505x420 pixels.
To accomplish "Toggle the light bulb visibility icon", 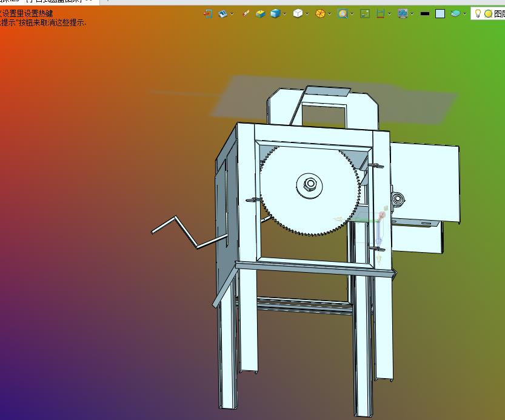I will (x=478, y=13).
